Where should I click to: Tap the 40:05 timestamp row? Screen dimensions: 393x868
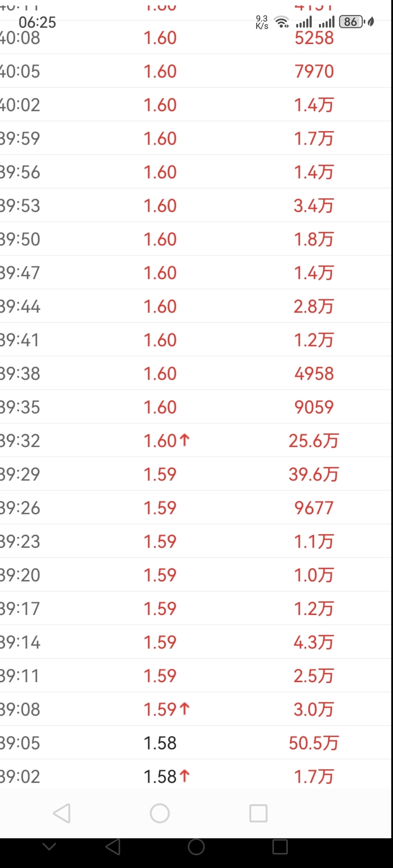20,71
